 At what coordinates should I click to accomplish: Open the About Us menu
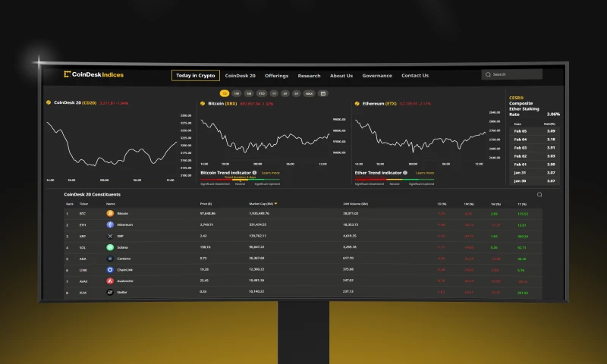point(341,75)
